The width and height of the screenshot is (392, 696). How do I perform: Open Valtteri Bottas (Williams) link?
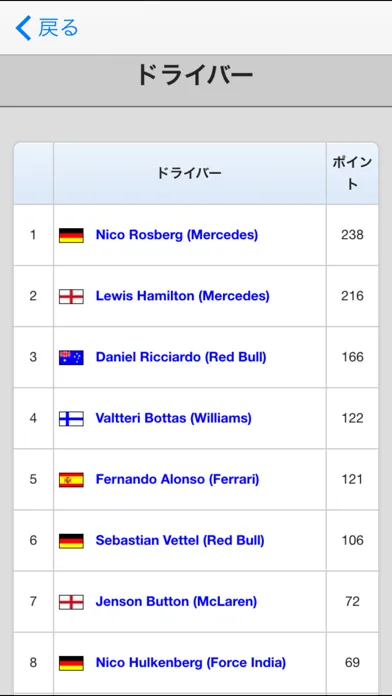(x=174, y=418)
